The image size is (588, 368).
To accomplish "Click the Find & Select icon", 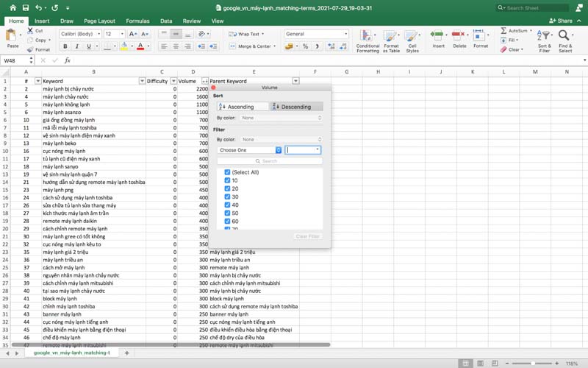I will (x=565, y=40).
